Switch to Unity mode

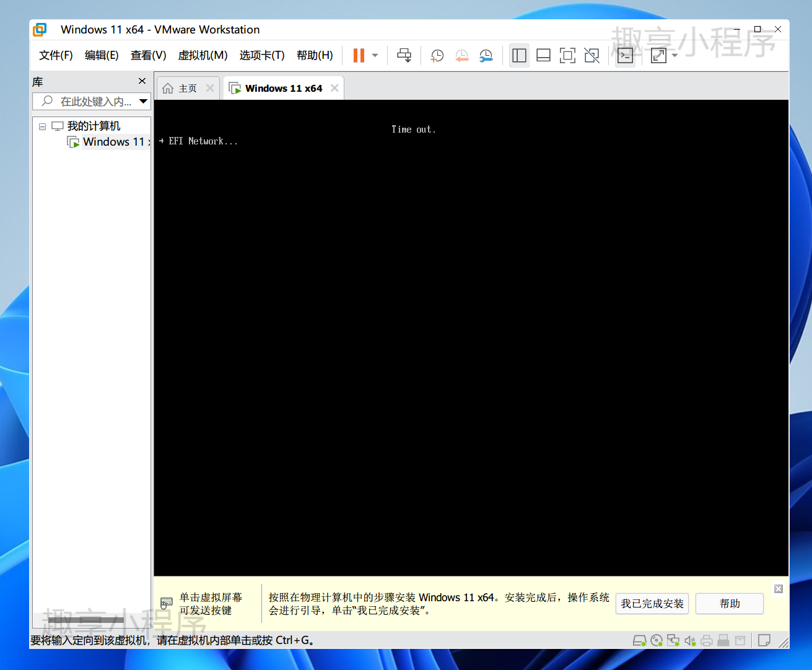point(592,56)
